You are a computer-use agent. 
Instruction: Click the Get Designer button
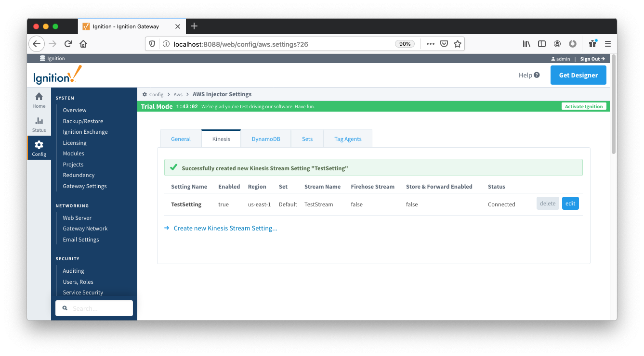point(578,75)
